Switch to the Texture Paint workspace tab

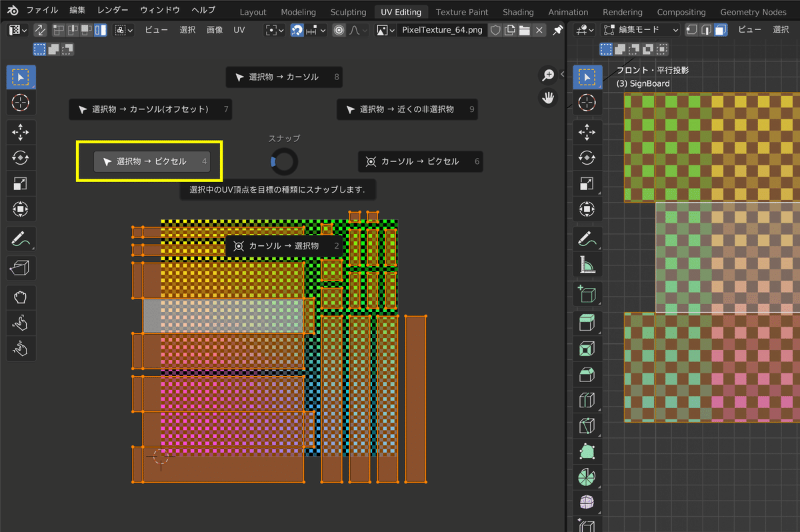461,12
